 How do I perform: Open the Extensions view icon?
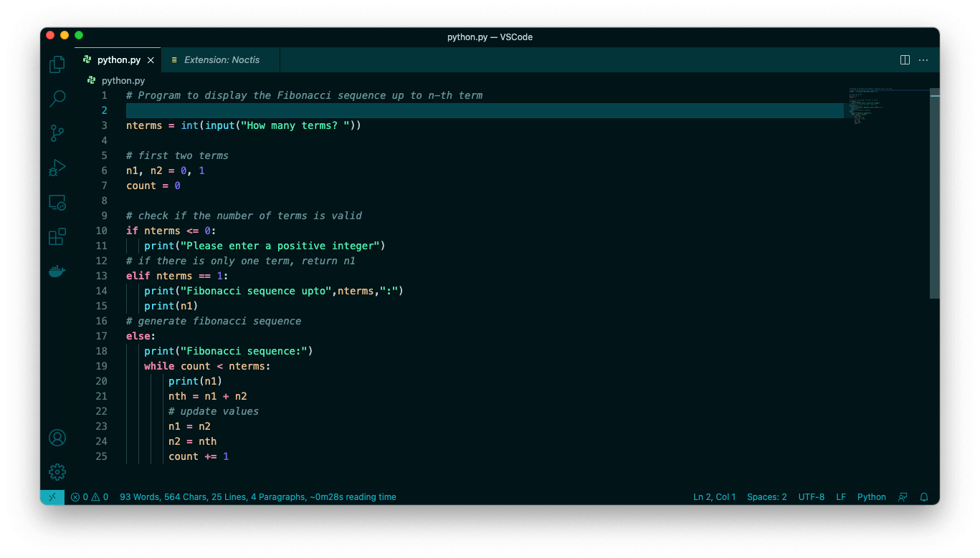click(x=57, y=236)
